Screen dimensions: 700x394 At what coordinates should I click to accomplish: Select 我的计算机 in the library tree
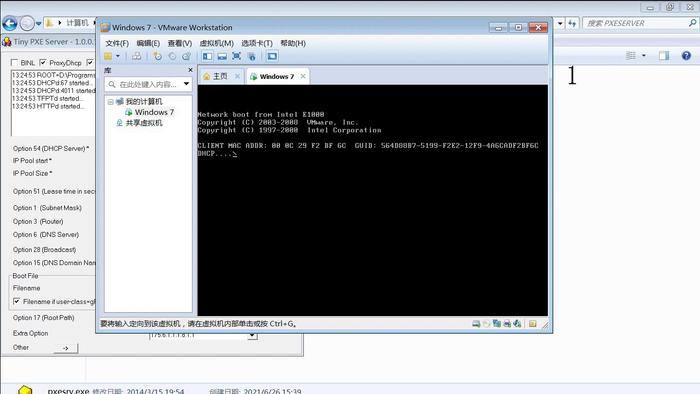pos(144,102)
